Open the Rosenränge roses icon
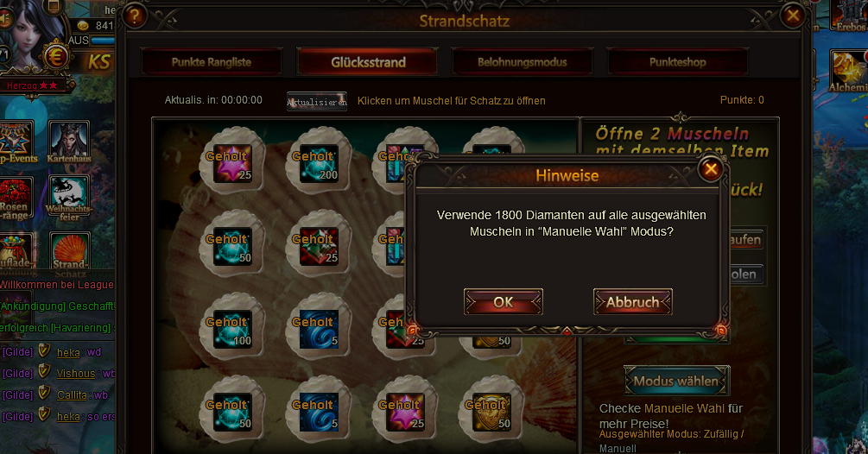This screenshot has height=454, width=868. [x=16, y=198]
